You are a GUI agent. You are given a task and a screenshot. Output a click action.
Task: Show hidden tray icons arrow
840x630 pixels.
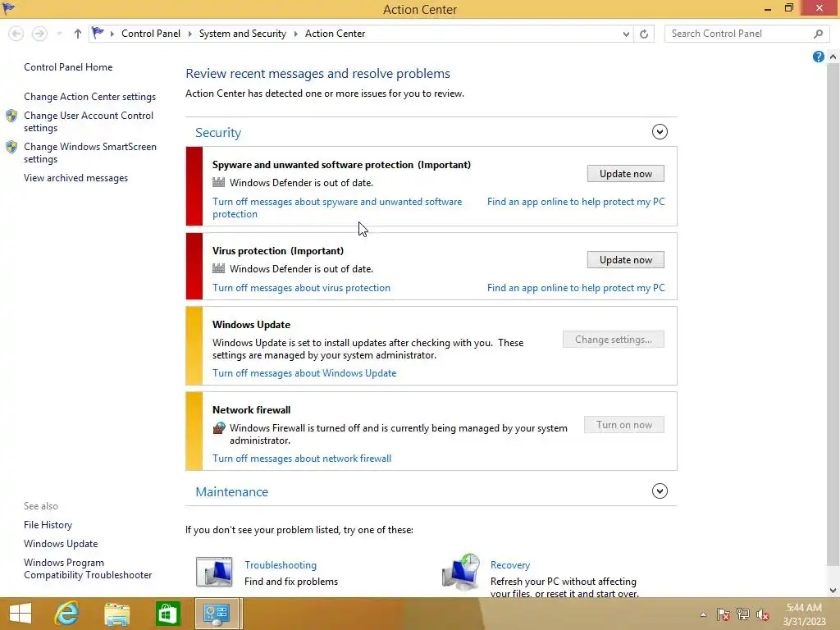click(703, 614)
